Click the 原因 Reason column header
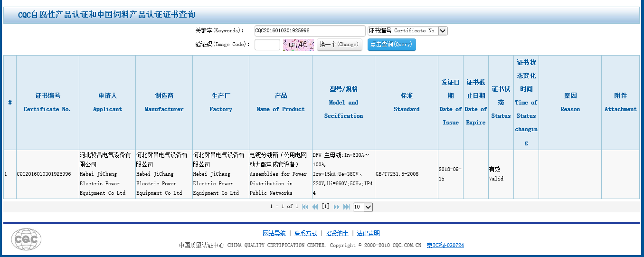The width and height of the screenshot is (644, 257). 570,103
